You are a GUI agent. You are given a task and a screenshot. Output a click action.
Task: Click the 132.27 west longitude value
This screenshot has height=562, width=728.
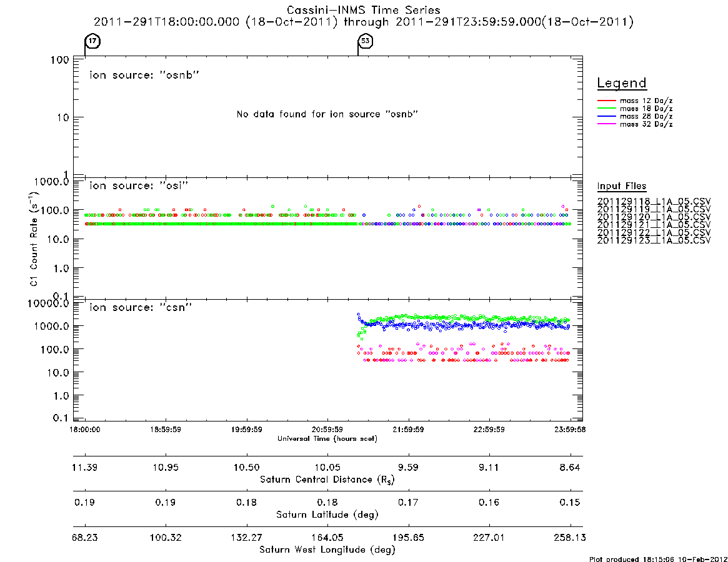(247, 538)
